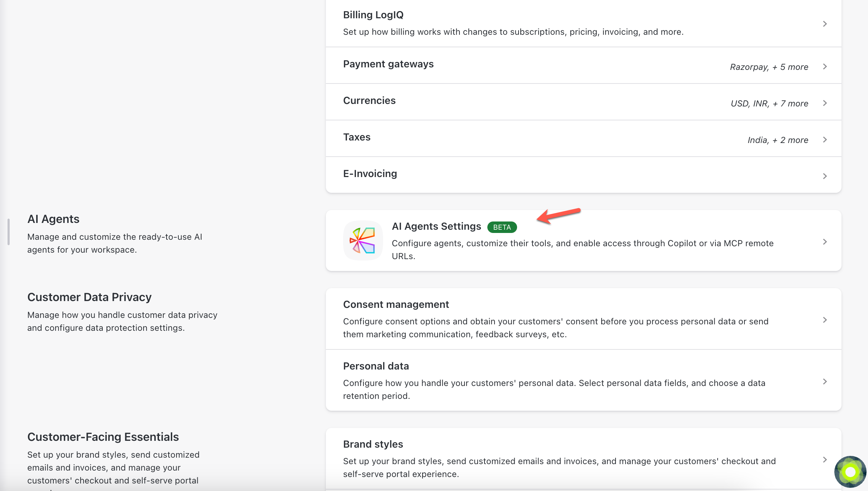Select USD, INR, + 7 more currencies
Viewport: 868px width, 491px height.
click(769, 103)
